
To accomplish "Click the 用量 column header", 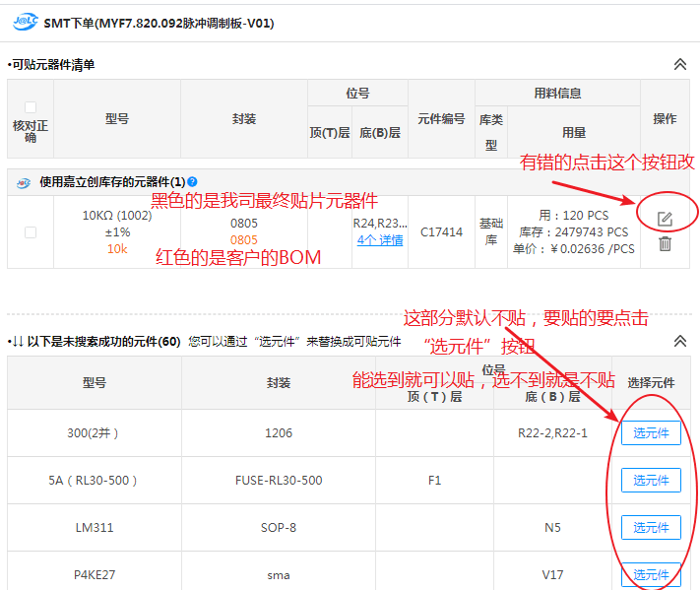I will click(x=573, y=132).
